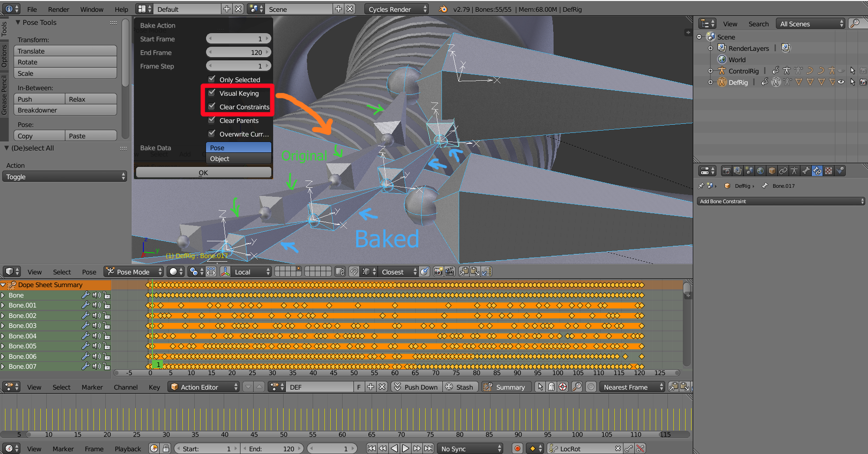This screenshot has height=454, width=868.
Task: Click the OpenGL render camera icon
Action: pos(438,271)
